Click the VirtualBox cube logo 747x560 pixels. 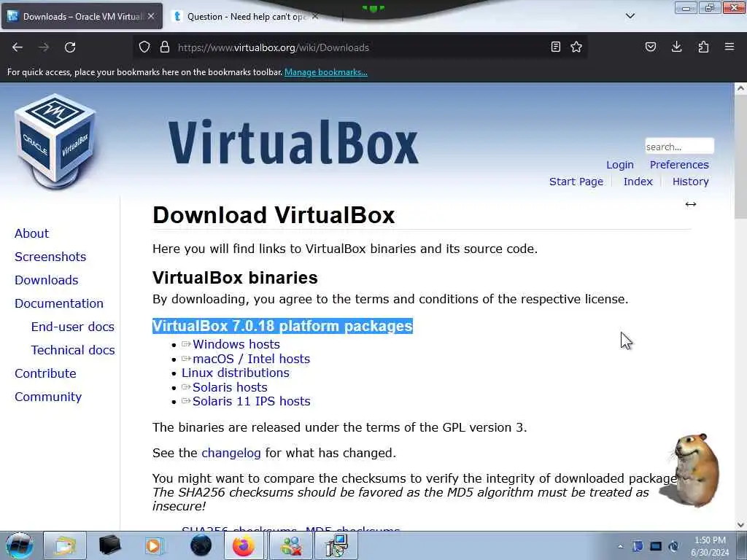(55, 141)
